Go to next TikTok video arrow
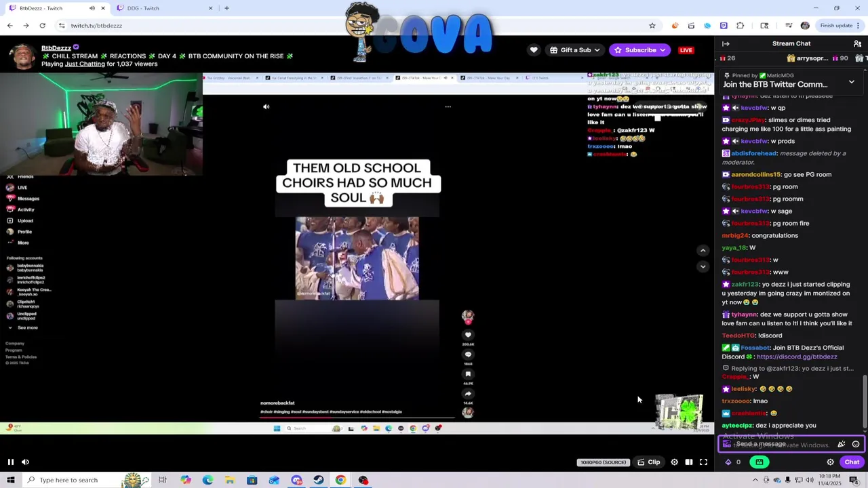Screen dimensions: 868x488 point(703,266)
